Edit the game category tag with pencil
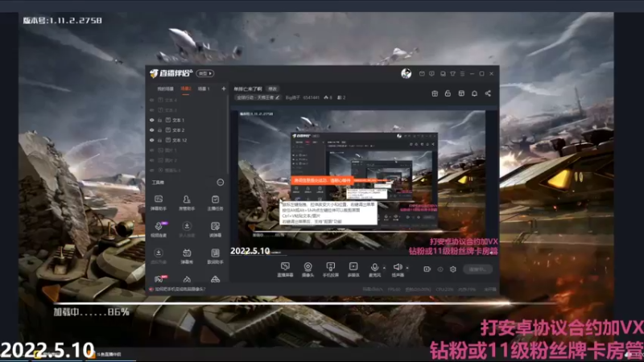Screen dimensions: 644x362 (278, 97)
